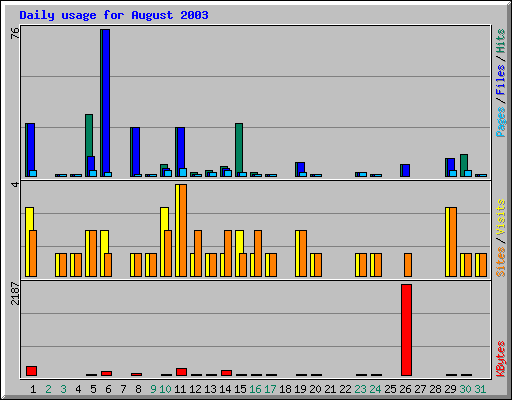Select the tallest orange Visits bar on day 11
The height and width of the screenshot is (400, 512).
(183, 230)
